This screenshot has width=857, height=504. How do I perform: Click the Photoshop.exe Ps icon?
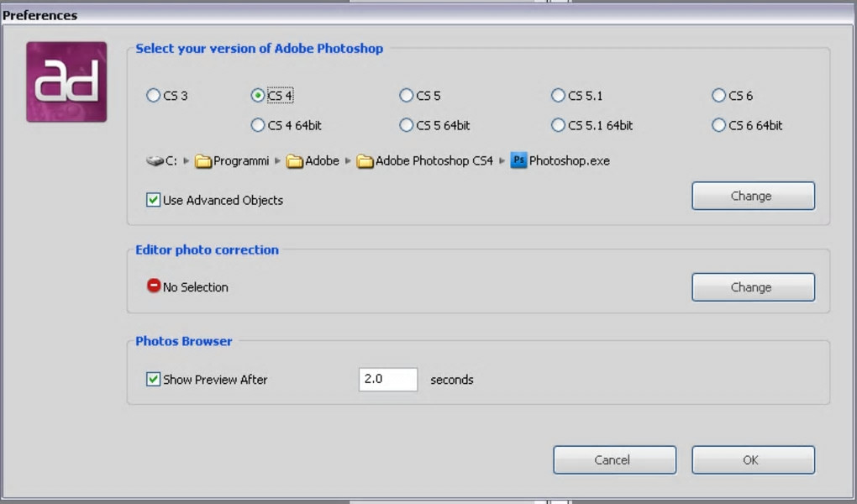(518, 160)
